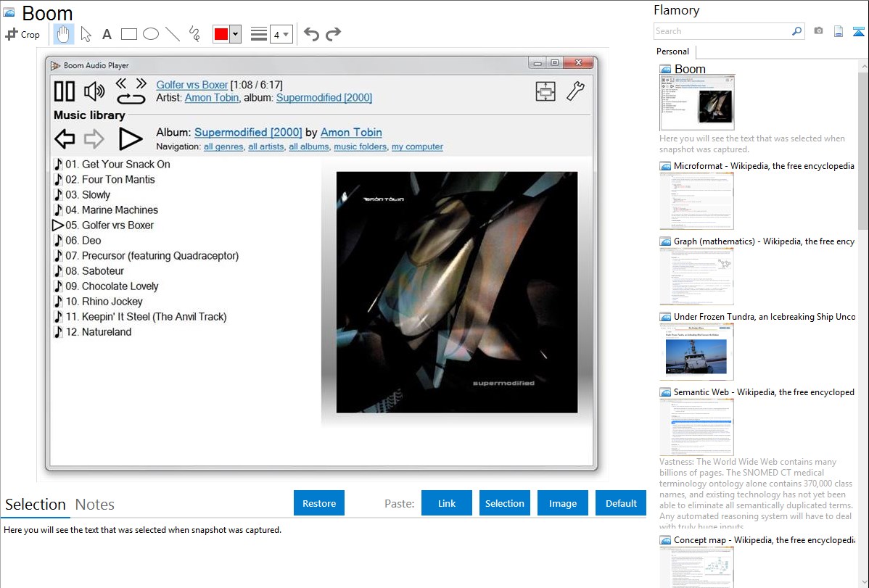Click the red color swatch
The image size is (869, 588).
click(x=221, y=34)
